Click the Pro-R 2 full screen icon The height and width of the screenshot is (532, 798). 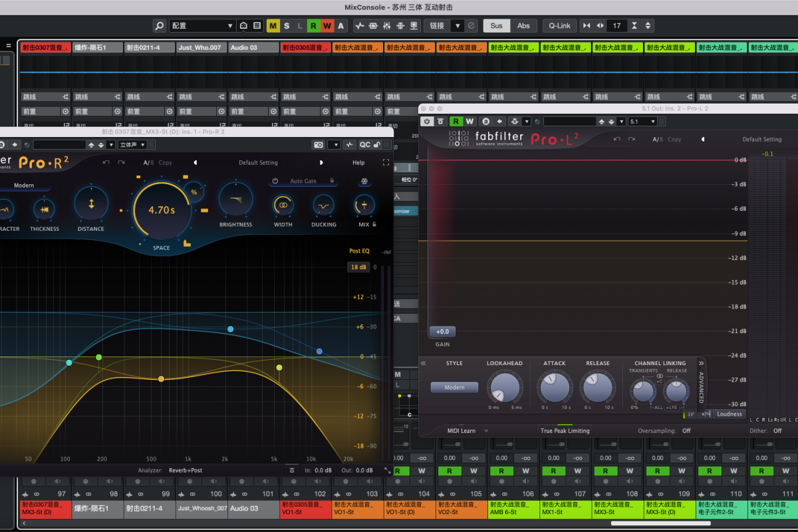[x=386, y=163]
